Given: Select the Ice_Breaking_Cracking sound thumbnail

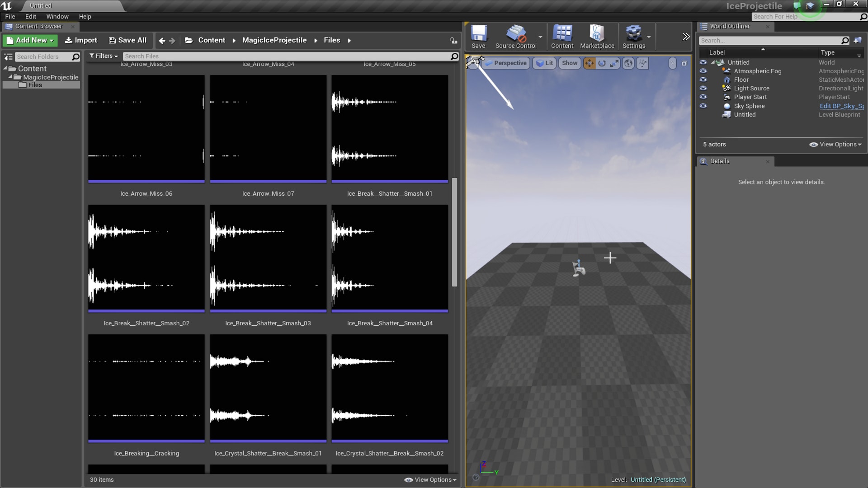Looking at the screenshot, I should click(146, 388).
